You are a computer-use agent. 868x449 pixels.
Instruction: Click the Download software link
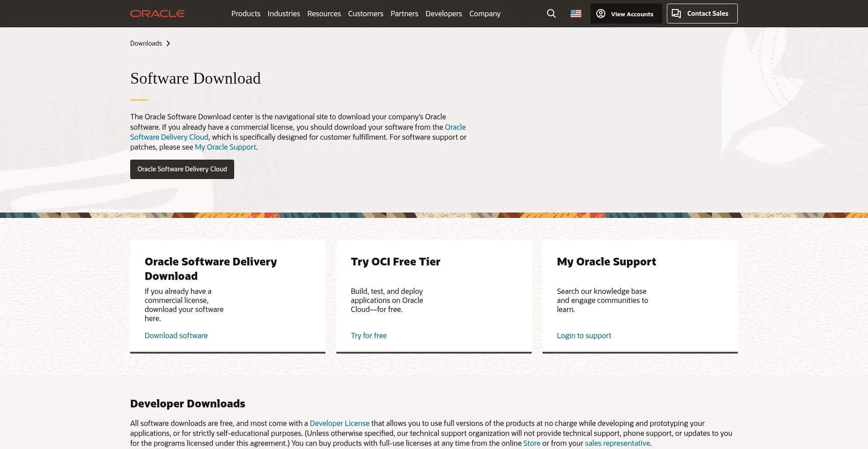point(176,336)
